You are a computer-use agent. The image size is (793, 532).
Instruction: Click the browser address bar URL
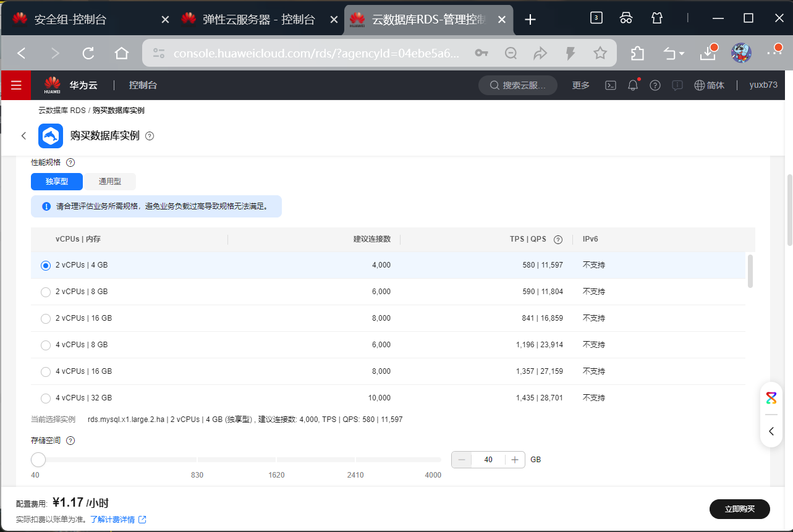[316, 54]
